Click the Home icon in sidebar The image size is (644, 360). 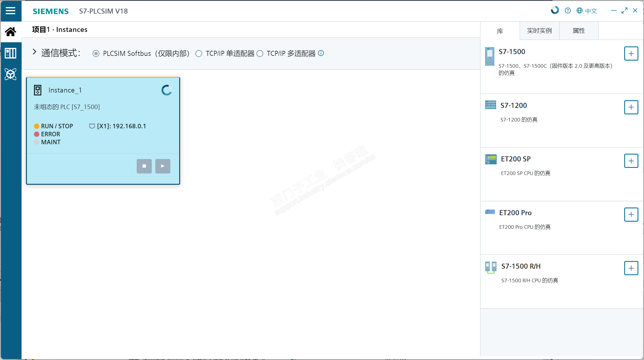pos(11,32)
